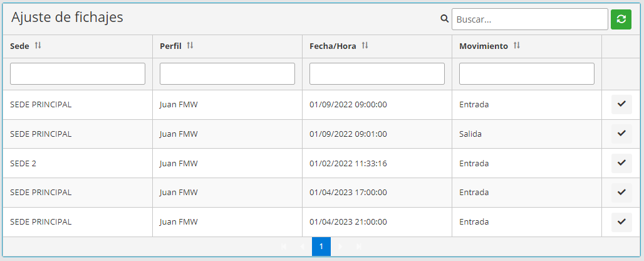This screenshot has height=261, width=644.
Task: Click the Fecha/Hora filter text box
Action: 377,73
